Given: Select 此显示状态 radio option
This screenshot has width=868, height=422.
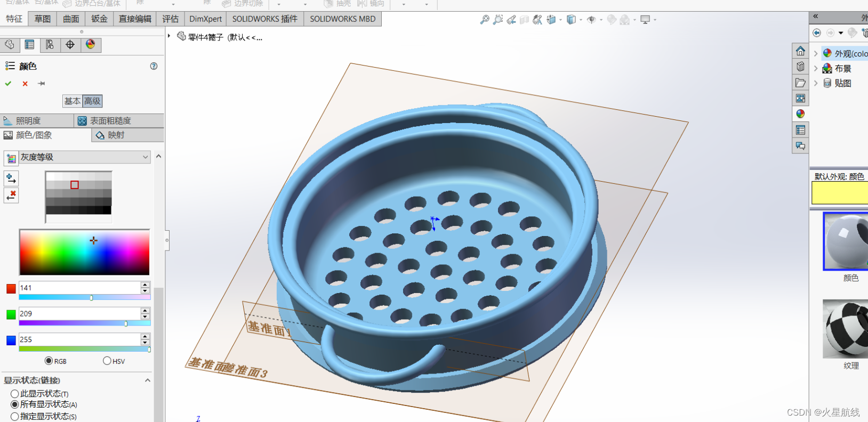Looking at the screenshot, I should [x=15, y=394].
